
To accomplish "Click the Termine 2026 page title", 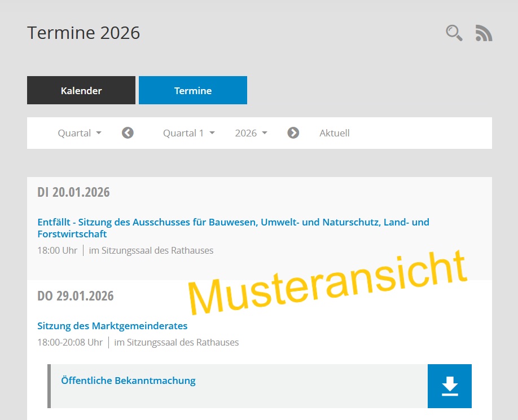I will (84, 33).
